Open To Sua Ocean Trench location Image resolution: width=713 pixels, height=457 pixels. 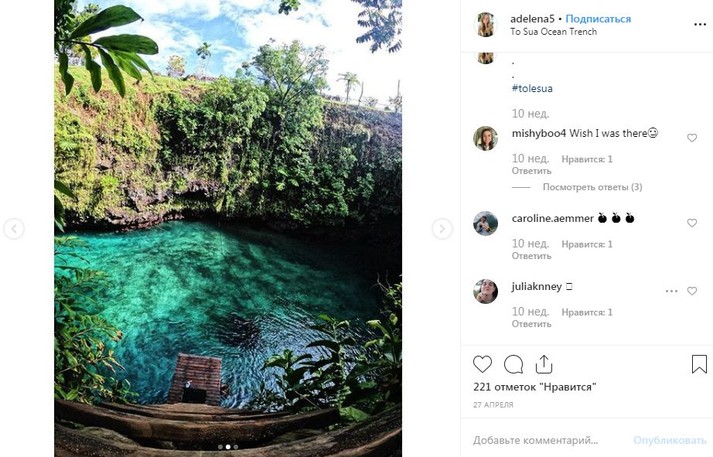553,32
